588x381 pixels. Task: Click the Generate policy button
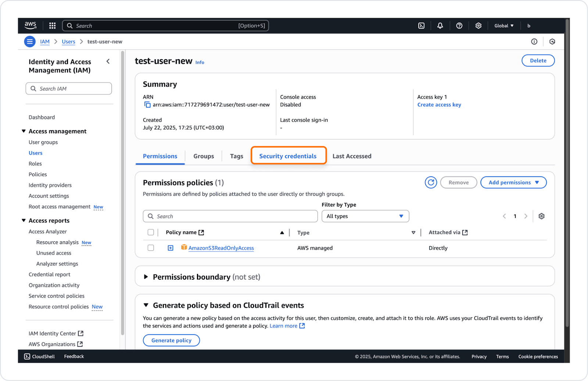point(171,340)
